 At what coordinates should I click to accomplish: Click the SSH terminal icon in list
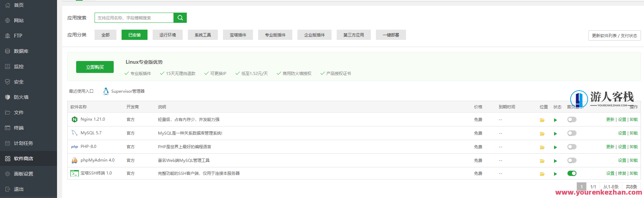[74, 173]
